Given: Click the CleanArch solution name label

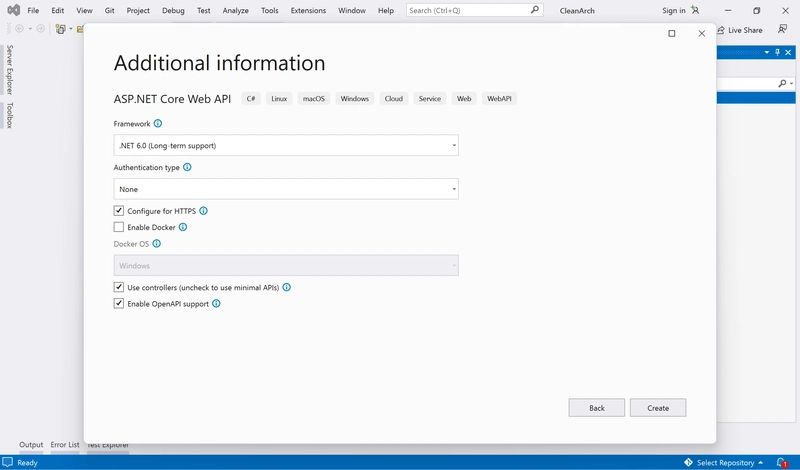Looking at the screenshot, I should point(577,10).
